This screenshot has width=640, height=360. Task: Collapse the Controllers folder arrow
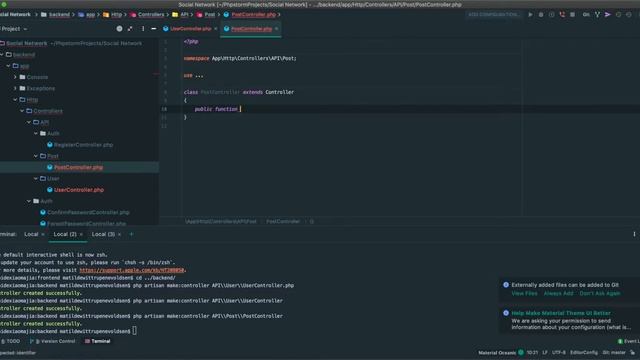click(22, 111)
